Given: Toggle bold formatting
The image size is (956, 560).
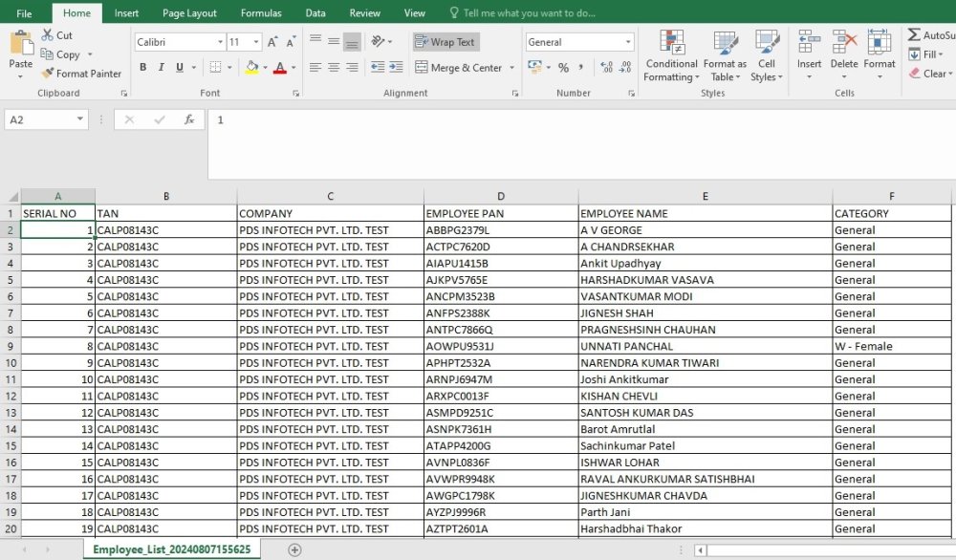Looking at the screenshot, I should [142, 67].
